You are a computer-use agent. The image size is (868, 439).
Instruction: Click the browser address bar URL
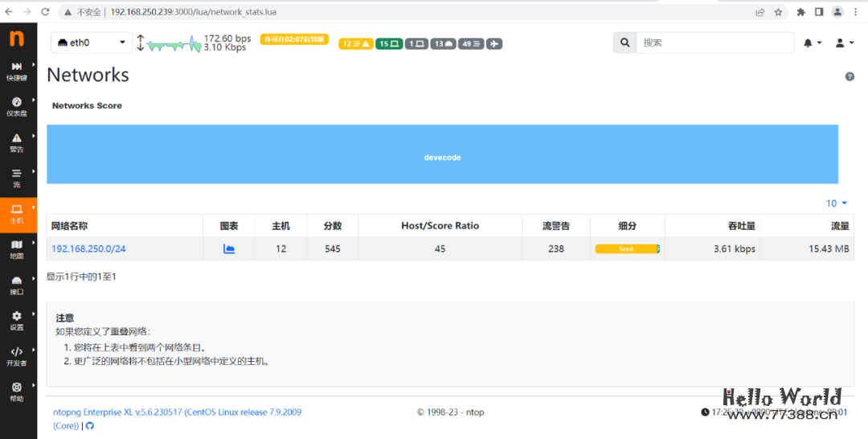pyautogui.click(x=193, y=11)
